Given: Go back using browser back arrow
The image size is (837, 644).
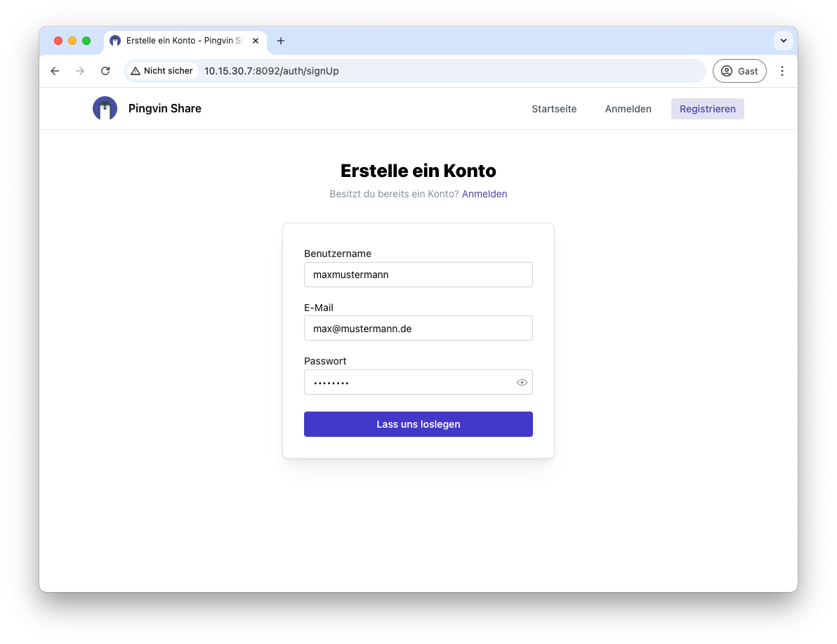Looking at the screenshot, I should coord(55,71).
